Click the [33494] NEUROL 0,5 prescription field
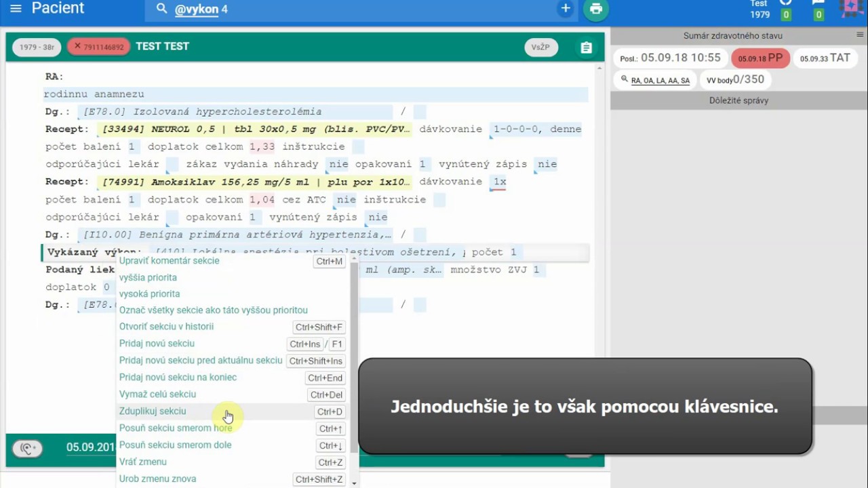Screen dimensions: 868x488 click(x=256, y=129)
